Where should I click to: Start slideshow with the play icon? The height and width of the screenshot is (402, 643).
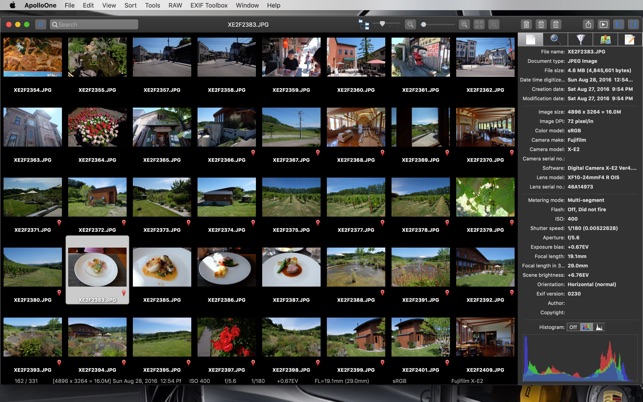[604, 24]
